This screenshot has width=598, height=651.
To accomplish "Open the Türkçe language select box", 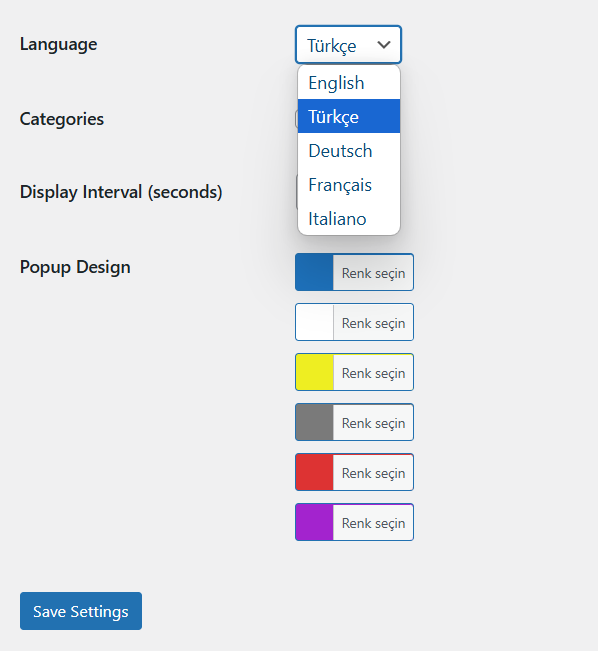I will click(x=348, y=45).
